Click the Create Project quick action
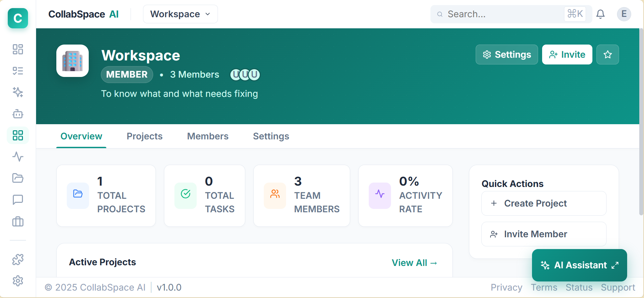Image resolution: width=644 pixels, height=298 pixels. click(x=543, y=204)
